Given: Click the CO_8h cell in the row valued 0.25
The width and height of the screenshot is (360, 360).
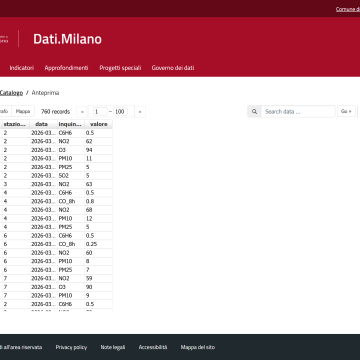Looking at the screenshot, I should 71,244.
